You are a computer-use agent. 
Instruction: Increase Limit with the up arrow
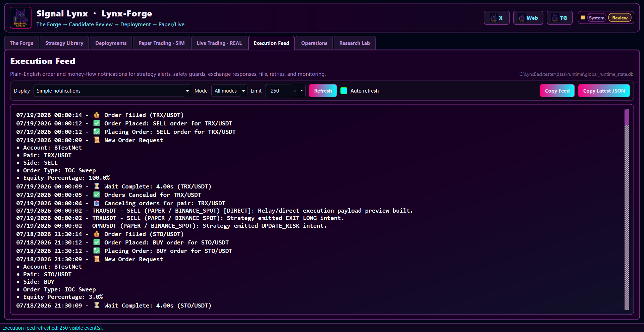[295, 91]
